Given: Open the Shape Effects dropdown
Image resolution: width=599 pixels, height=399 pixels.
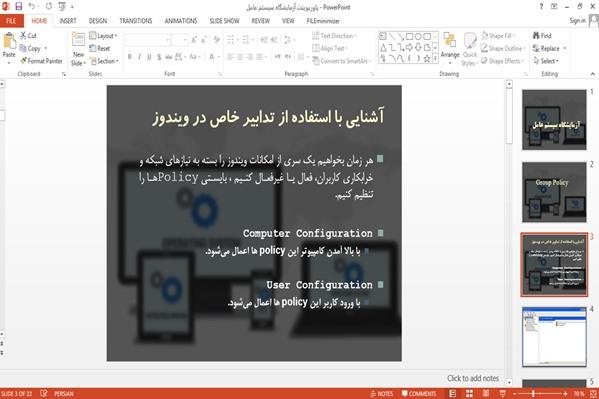Looking at the screenshot, I should coord(502,61).
